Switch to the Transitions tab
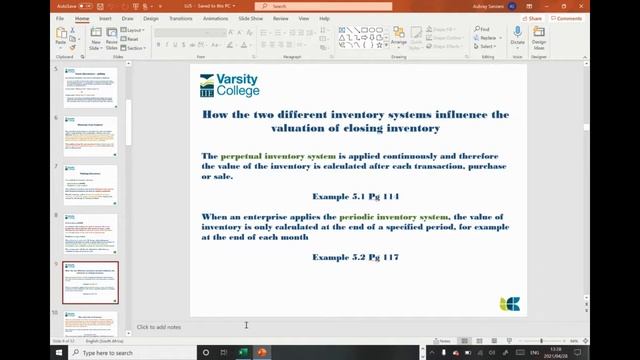640x360 pixels. pyautogui.click(x=180, y=19)
